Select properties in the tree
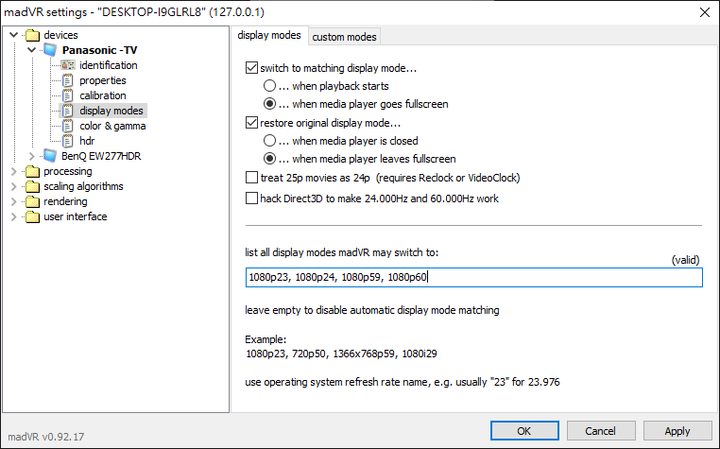Viewport: 720px width, 449px height. 103,80
